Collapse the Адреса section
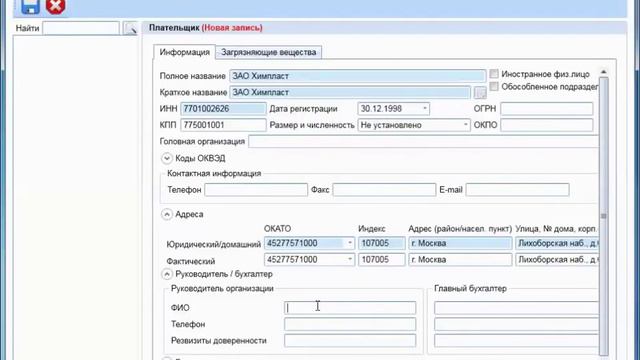 (x=167, y=214)
